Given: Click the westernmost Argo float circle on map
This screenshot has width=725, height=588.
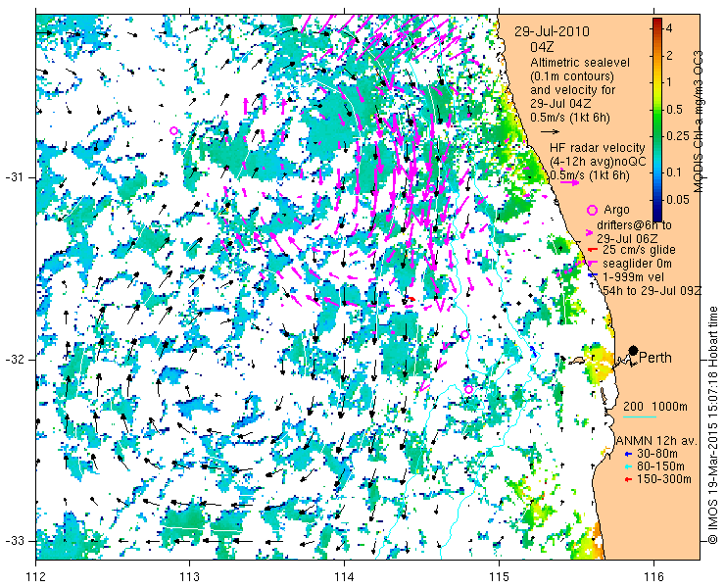Looking at the screenshot, I should tap(173, 131).
